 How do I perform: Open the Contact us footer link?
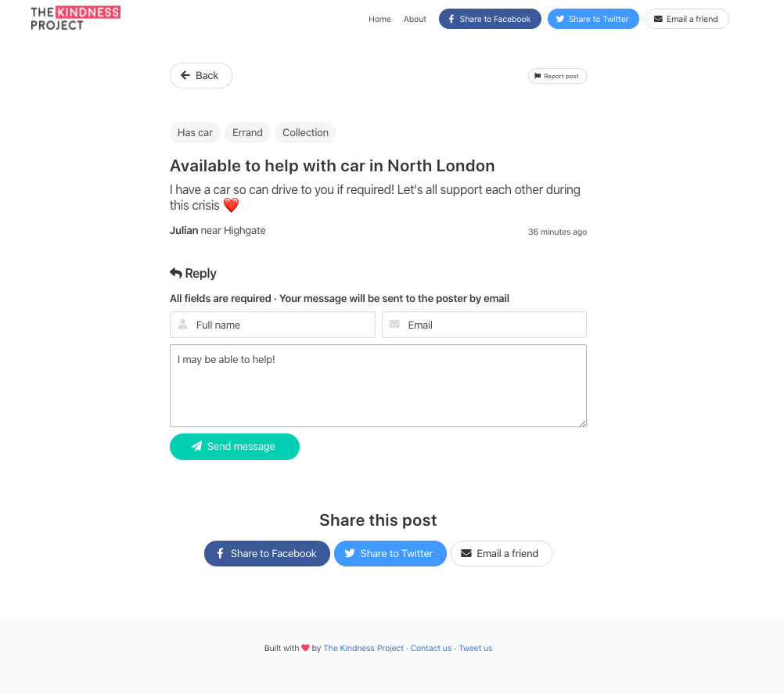(x=431, y=648)
